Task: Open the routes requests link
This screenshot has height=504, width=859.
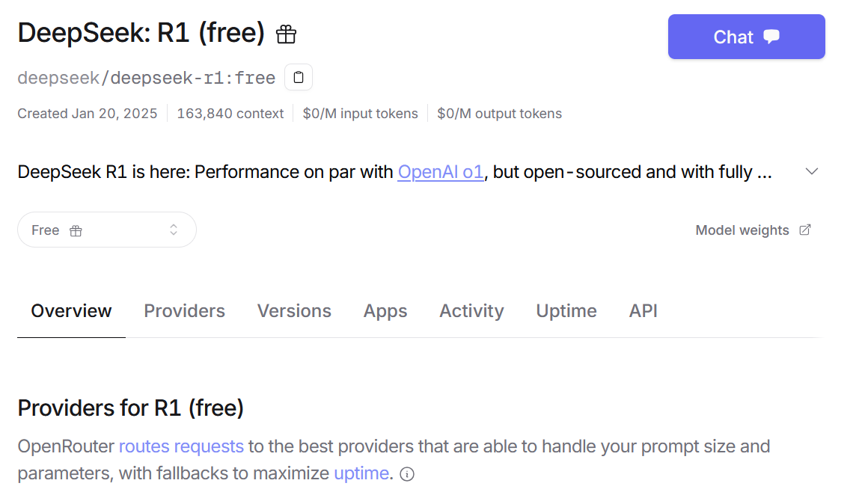Action: tap(181, 446)
